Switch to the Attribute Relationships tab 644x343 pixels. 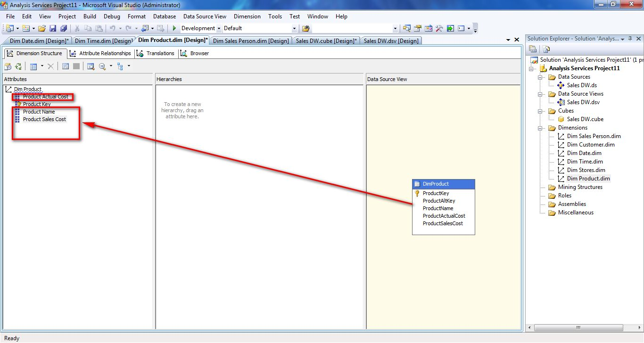point(100,53)
